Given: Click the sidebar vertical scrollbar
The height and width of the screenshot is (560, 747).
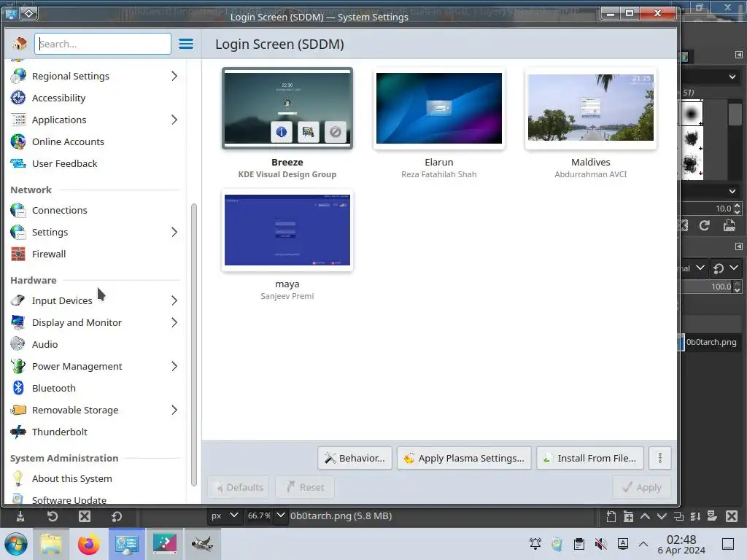Looking at the screenshot, I should pyautogui.click(x=194, y=345).
